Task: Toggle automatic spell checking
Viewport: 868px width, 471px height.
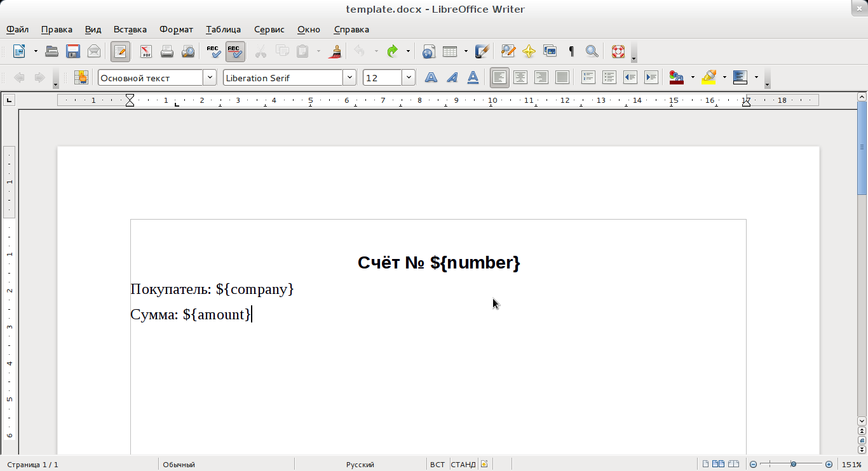Action: (x=235, y=51)
